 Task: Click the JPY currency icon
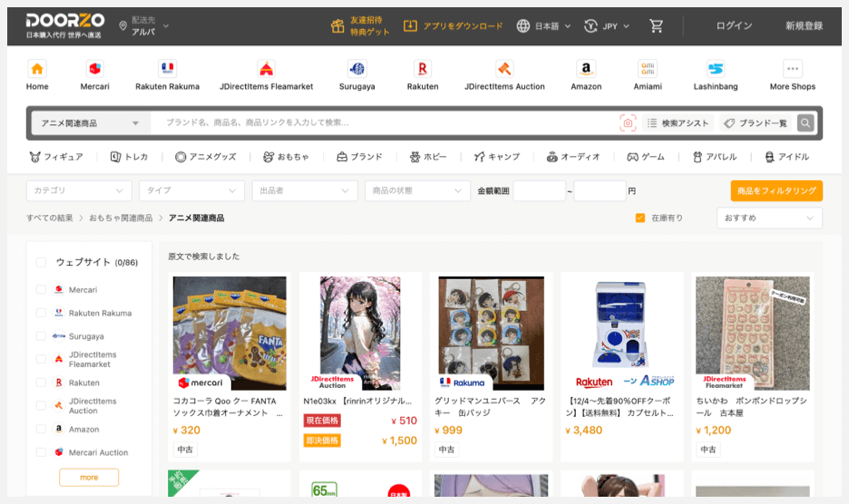[x=590, y=26]
